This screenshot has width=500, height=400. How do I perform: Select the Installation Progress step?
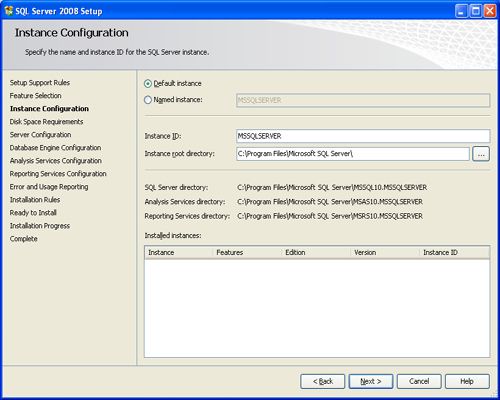pos(40,226)
